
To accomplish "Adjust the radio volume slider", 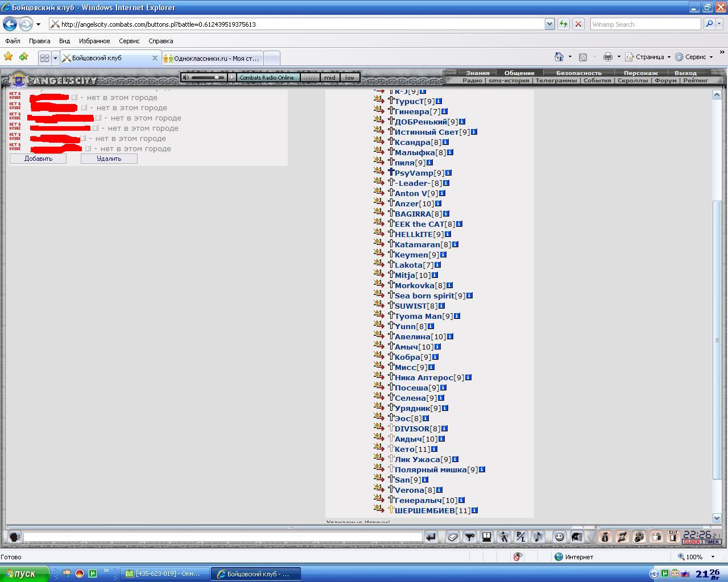I will pyautogui.click(x=208, y=77).
